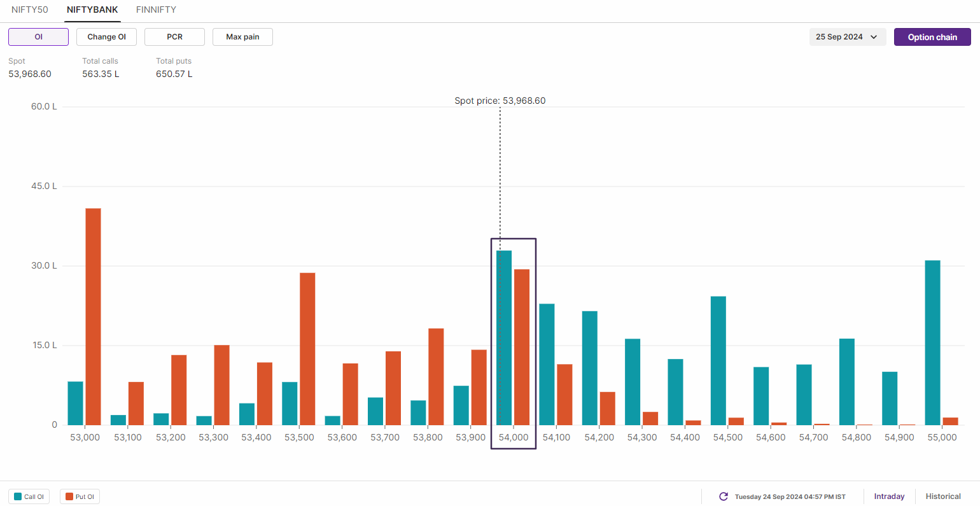Click the 54,000 strike axis label
This screenshot has height=506, width=980.
tap(514, 437)
